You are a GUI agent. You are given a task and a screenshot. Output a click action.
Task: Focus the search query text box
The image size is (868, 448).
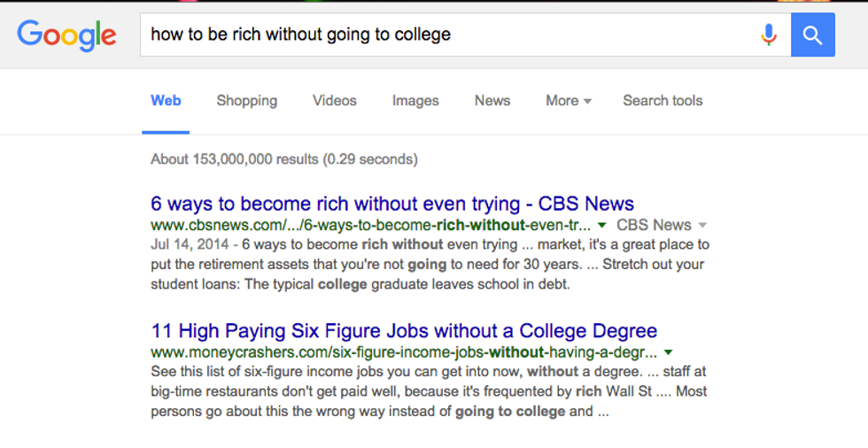click(x=443, y=35)
